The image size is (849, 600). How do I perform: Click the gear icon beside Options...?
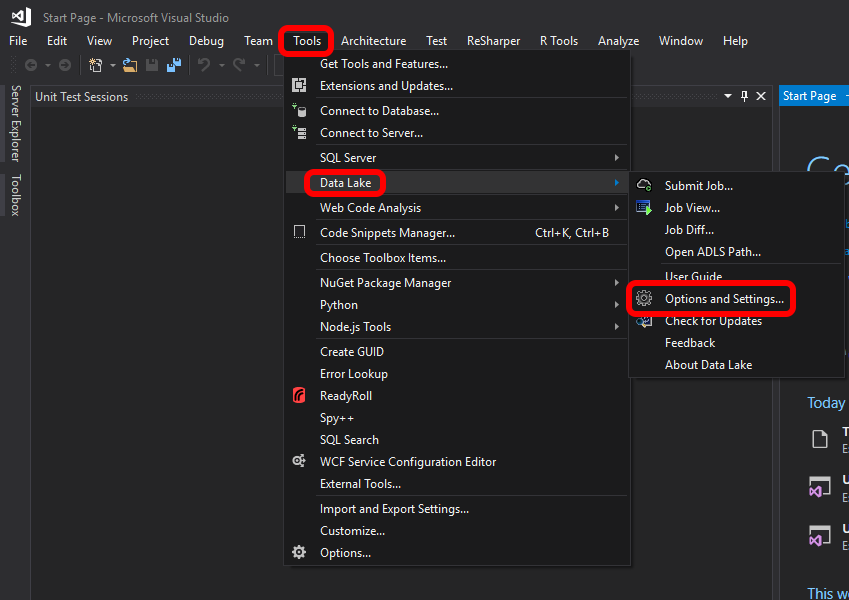(x=299, y=552)
